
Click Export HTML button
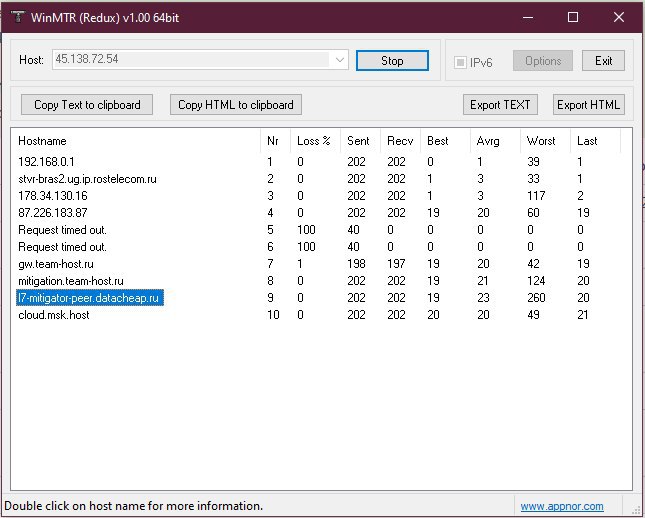[589, 105]
